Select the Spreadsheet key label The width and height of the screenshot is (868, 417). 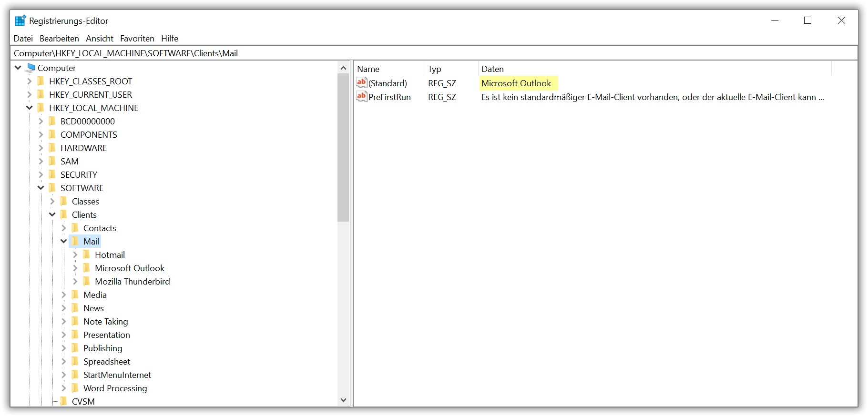107,361
